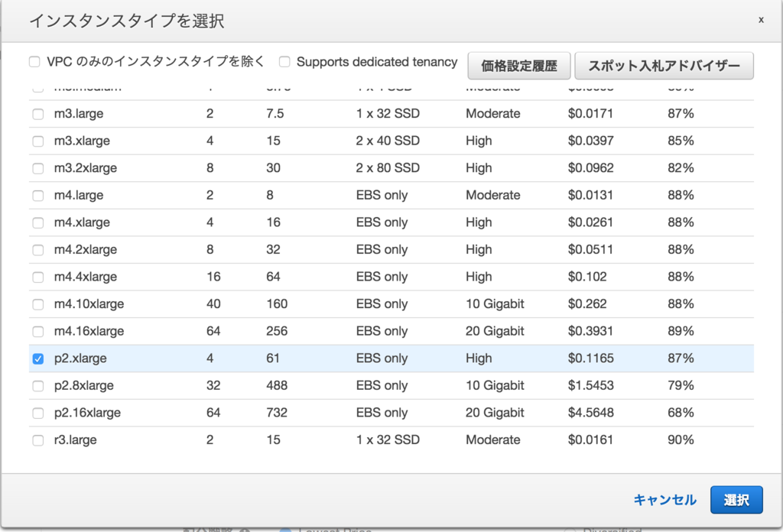
Task: Click the m4.10xlarge instance name
Action: [89, 304]
